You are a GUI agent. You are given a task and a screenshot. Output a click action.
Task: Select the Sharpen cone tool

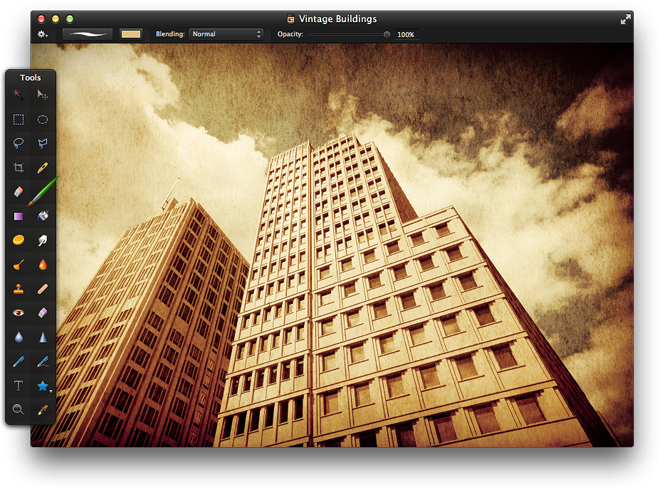point(43,337)
